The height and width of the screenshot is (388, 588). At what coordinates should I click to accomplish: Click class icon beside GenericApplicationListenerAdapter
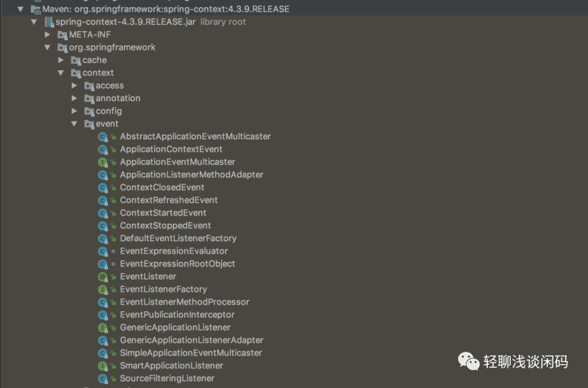103,341
